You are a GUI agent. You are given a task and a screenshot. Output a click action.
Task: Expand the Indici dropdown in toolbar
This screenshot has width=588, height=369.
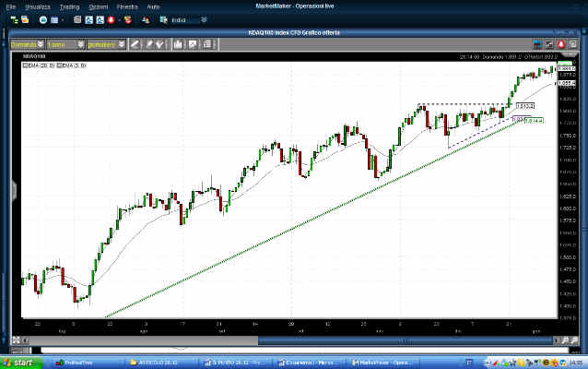(x=203, y=19)
